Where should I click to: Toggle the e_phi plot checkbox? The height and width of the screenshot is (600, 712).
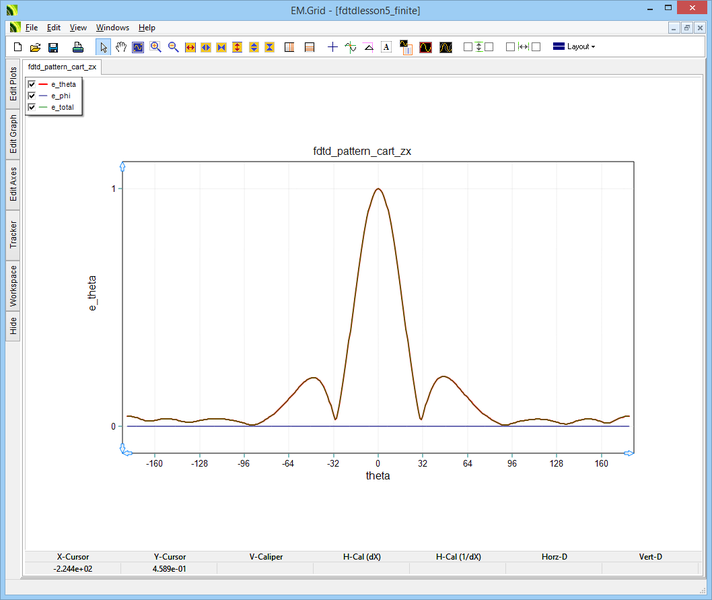[x=32, y=95]
